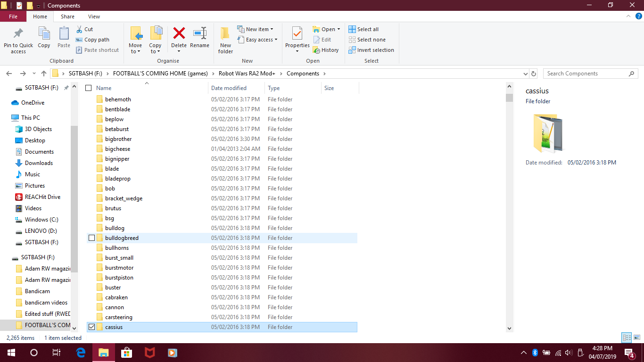The image size is (644, 362).
Task: Click Invert selection button
Action: tap(372, 50)
